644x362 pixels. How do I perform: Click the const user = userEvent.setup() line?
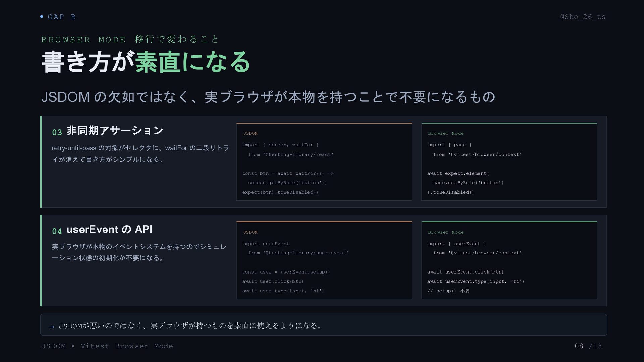coord(286,272)
